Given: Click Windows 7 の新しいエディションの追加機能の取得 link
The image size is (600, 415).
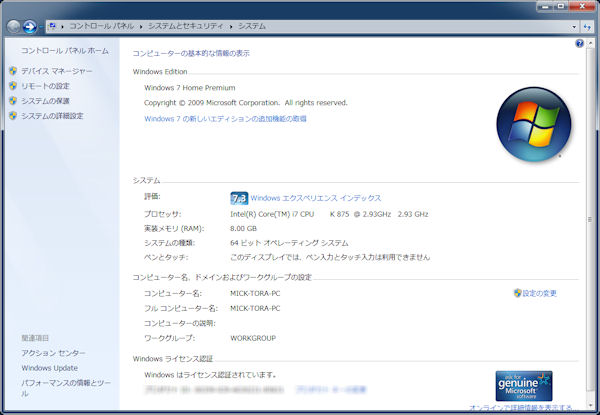Looking at the screenshot, I should [x=225, y=119].
